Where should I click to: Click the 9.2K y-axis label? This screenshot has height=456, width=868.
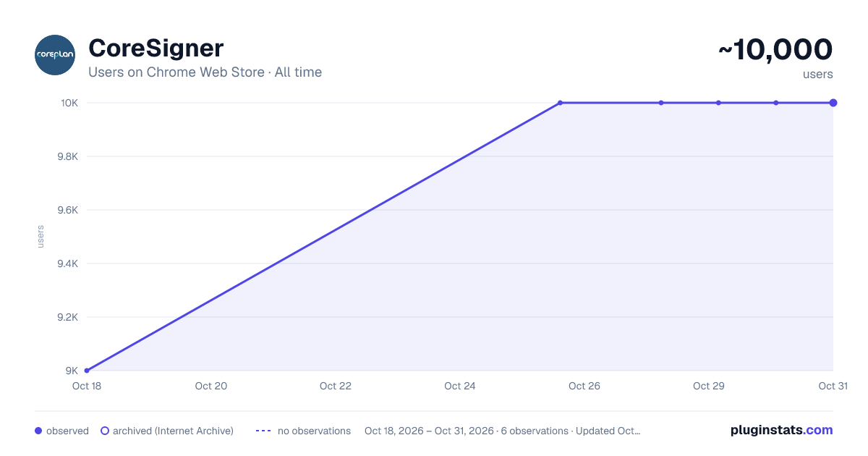coord(67,317)
